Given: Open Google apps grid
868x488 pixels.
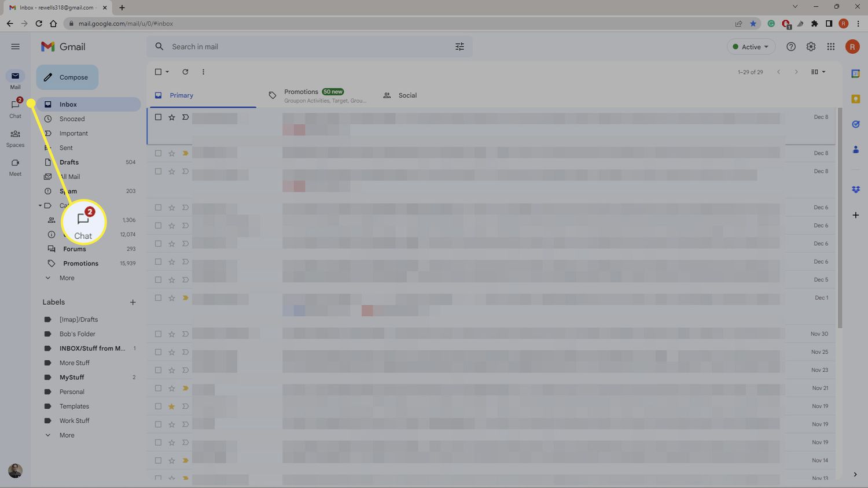Looking at the screenshot, I should tap(830, 47).
